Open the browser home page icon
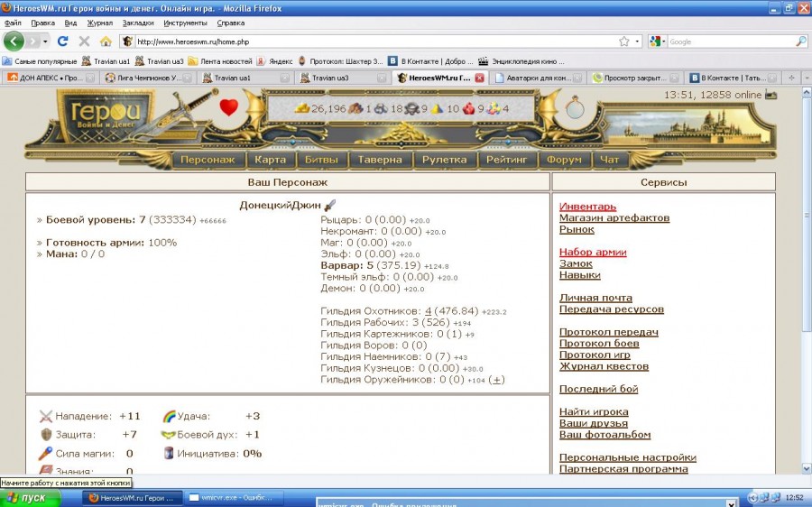 [106, 41]
